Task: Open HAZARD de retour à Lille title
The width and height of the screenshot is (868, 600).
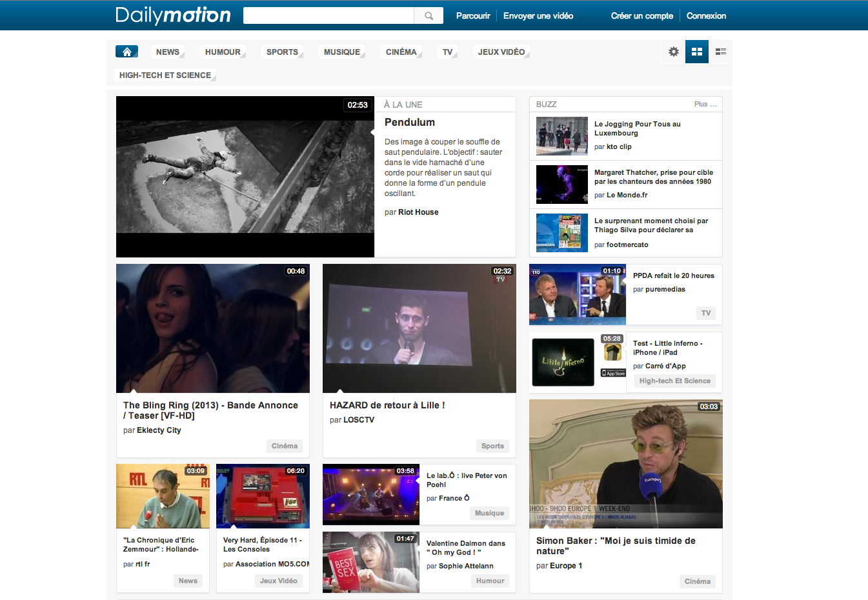Action: (x=387, y=405)
